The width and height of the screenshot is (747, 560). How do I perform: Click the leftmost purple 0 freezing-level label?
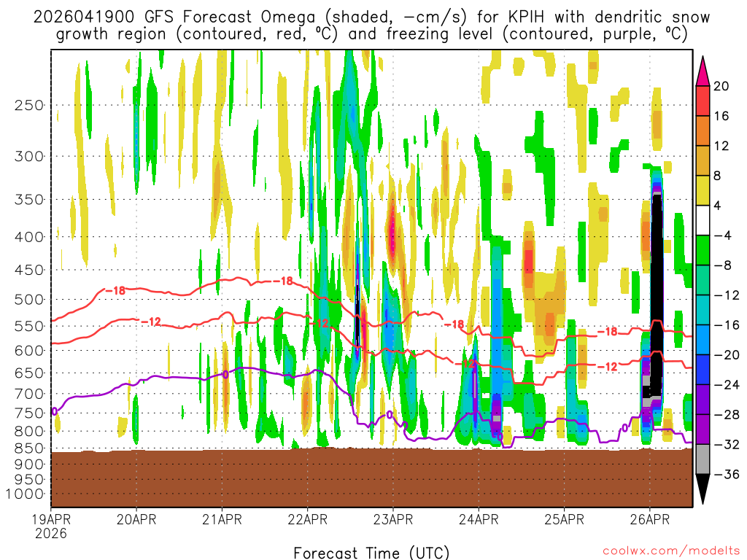pyautogui.click(x=54, y=411)
